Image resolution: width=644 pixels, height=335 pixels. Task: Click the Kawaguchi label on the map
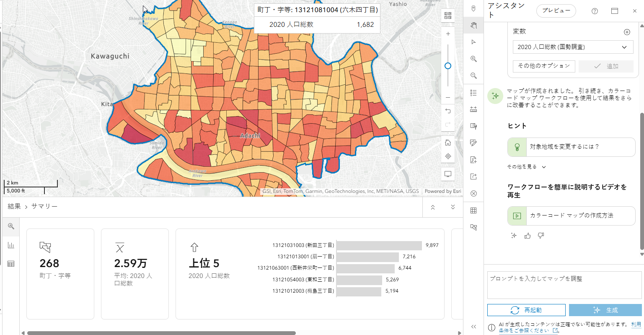(110, 56)
